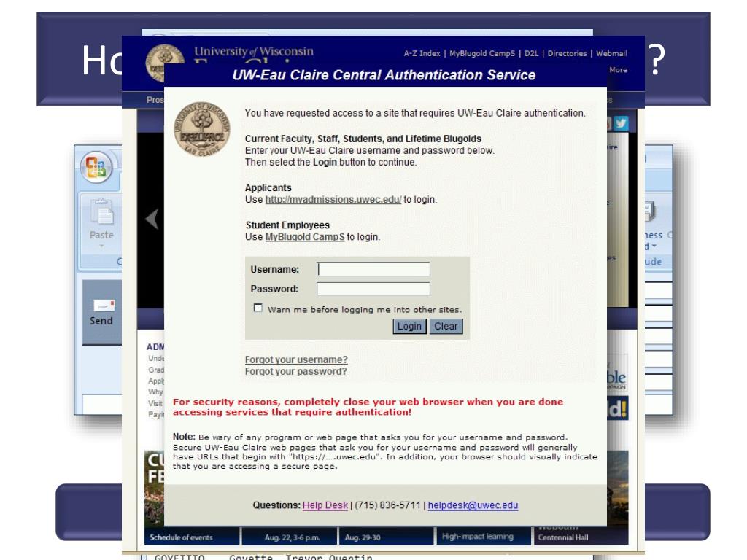
Task: Focus the Username input field
Action: click(x=373, y=269)
